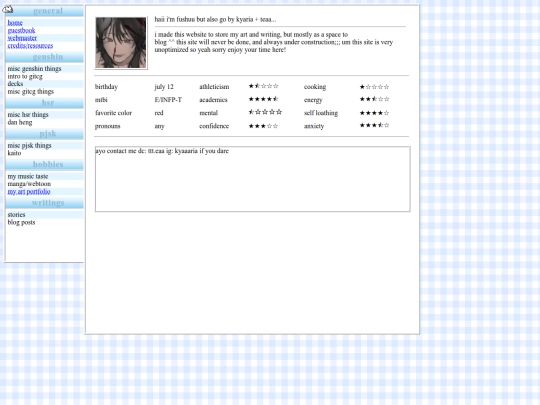Open the home link in sidebar
This screenshot has height=405, width=540.
pyautogui.click(x=15, y=23)
